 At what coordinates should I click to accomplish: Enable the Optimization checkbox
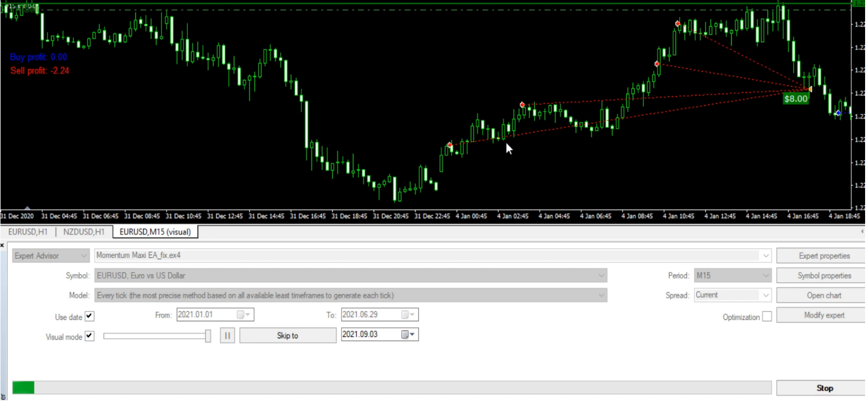click(x=767, y=317)
